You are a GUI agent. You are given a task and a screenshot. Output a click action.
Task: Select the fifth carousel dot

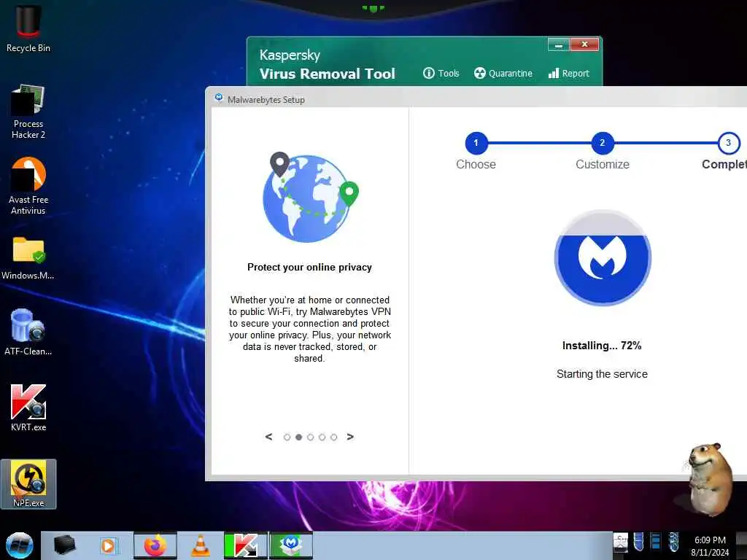point(334,437)
